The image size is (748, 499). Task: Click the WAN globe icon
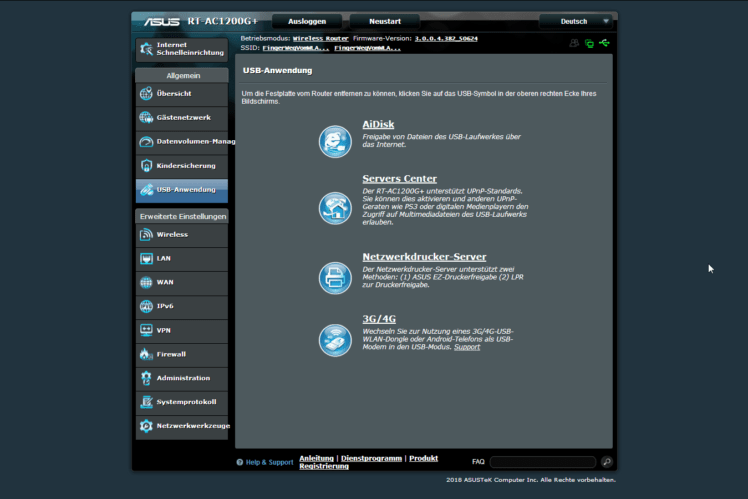tap(146, 282)
